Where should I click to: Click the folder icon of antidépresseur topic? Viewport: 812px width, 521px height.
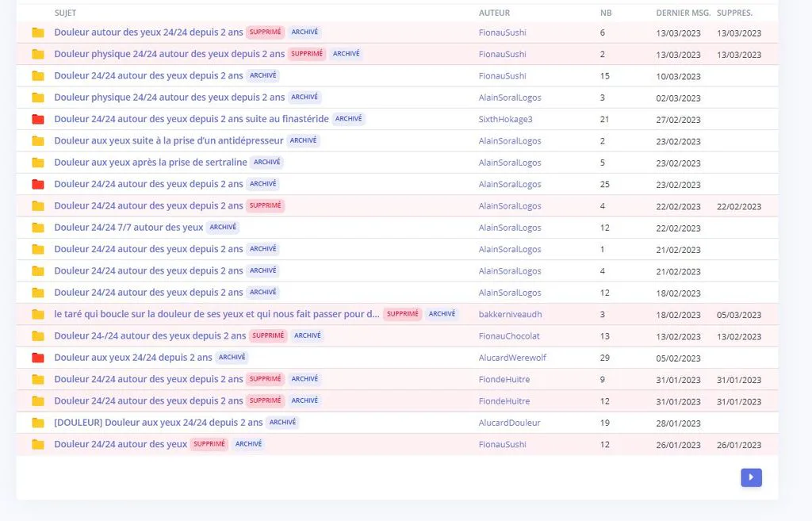(38, 141)
